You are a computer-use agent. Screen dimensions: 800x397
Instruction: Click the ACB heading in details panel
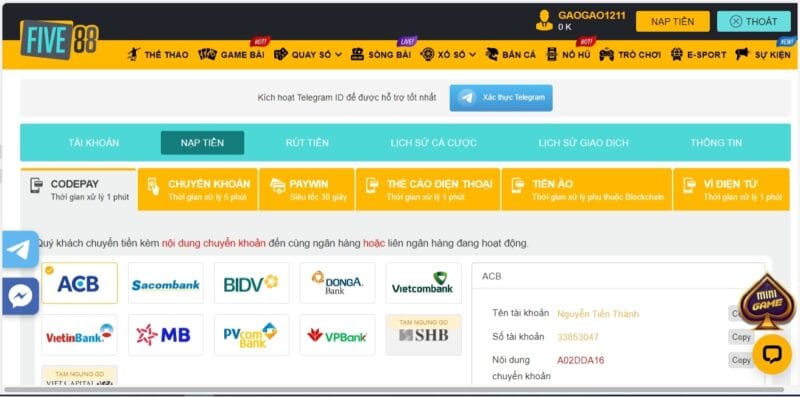click(x=491, y=276)
